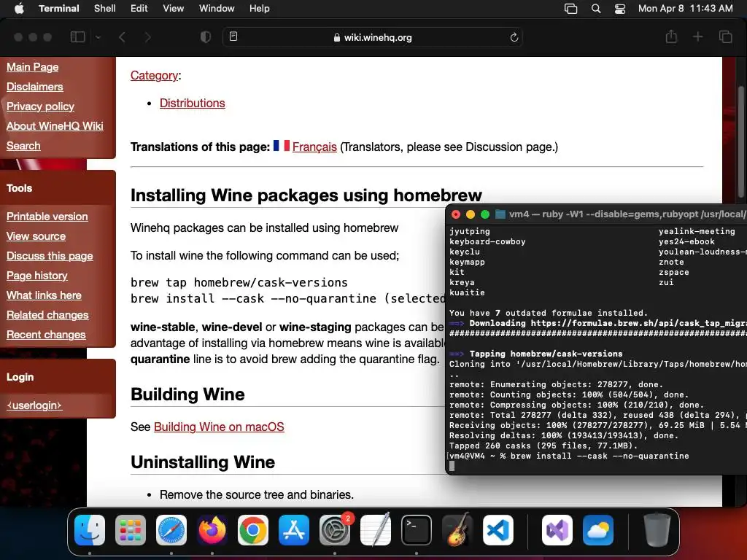
Task: Open System Settings with update badge
Action: (335, 530)
